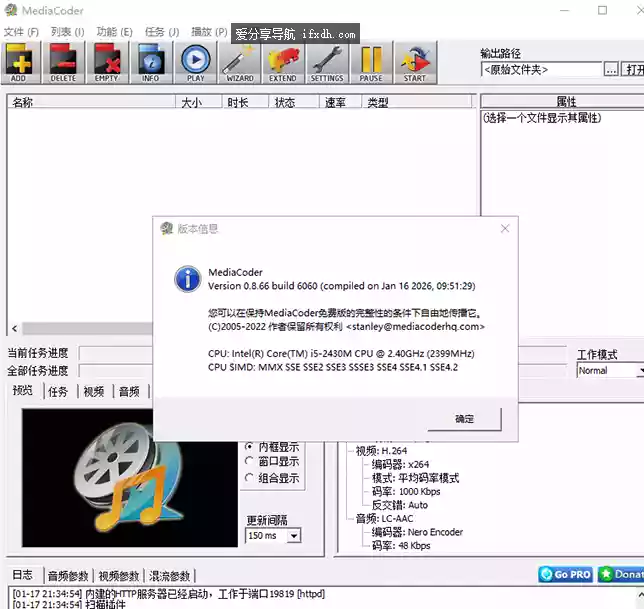
Task: Open the 任务 (J) menu
Action: point(162,32)
